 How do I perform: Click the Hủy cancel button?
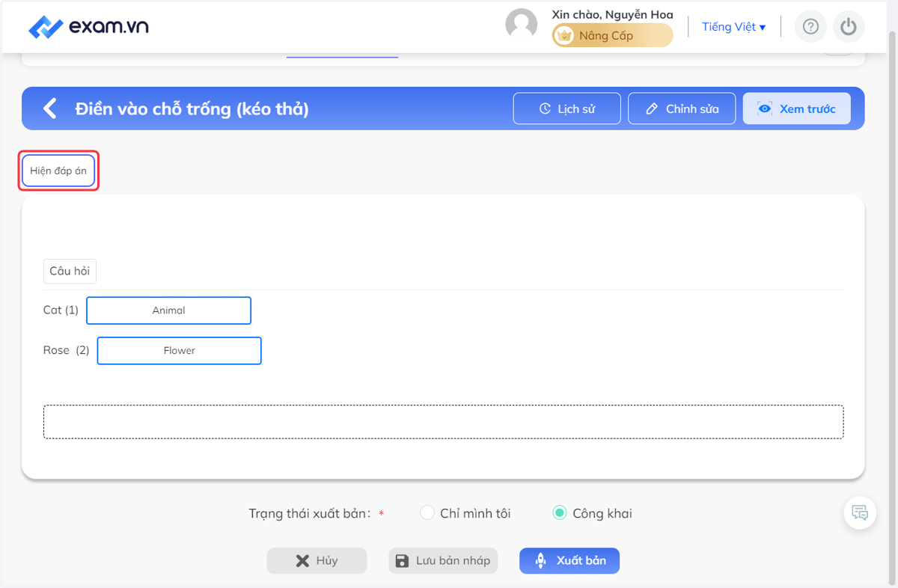coord(317,561)
